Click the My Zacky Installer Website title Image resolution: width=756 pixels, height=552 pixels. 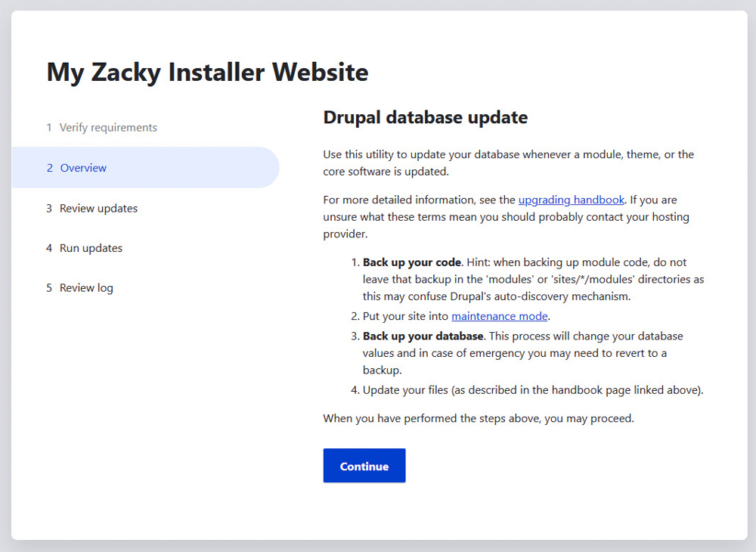click(207, 72)
